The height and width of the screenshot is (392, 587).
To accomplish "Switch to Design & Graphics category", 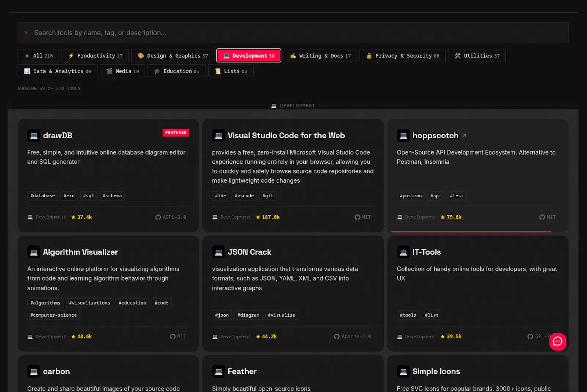I will pos(172,56).
